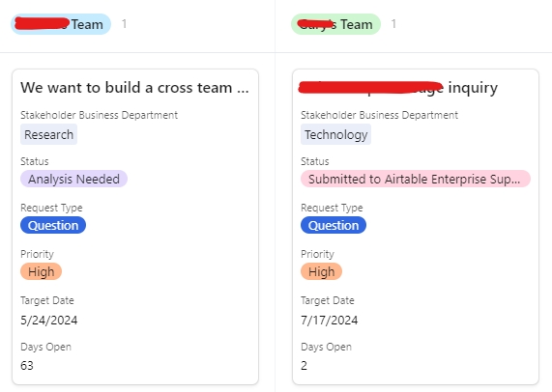Viewport: 552px width, 392px height.
Task: Click record count beside green Team
Action: (393, 24)
